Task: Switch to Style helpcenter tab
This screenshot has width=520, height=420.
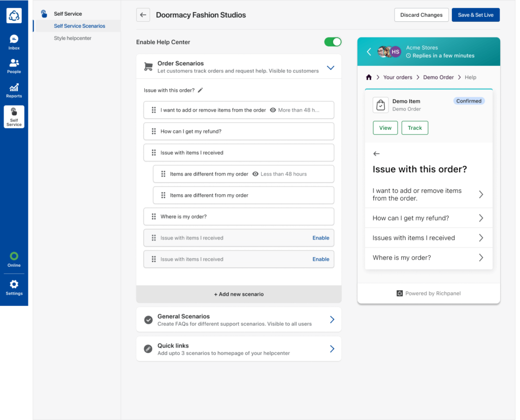Action: pyautogui.click(x=72, y=38)
